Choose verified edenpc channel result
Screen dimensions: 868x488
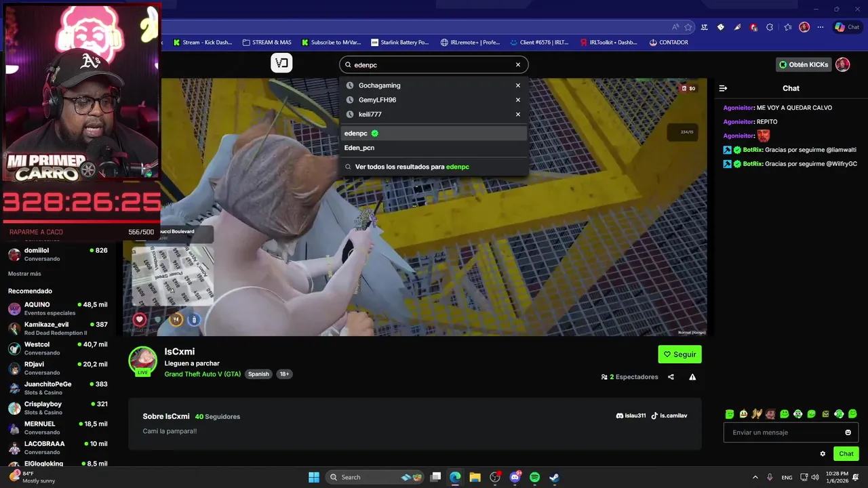coord(434,134)
